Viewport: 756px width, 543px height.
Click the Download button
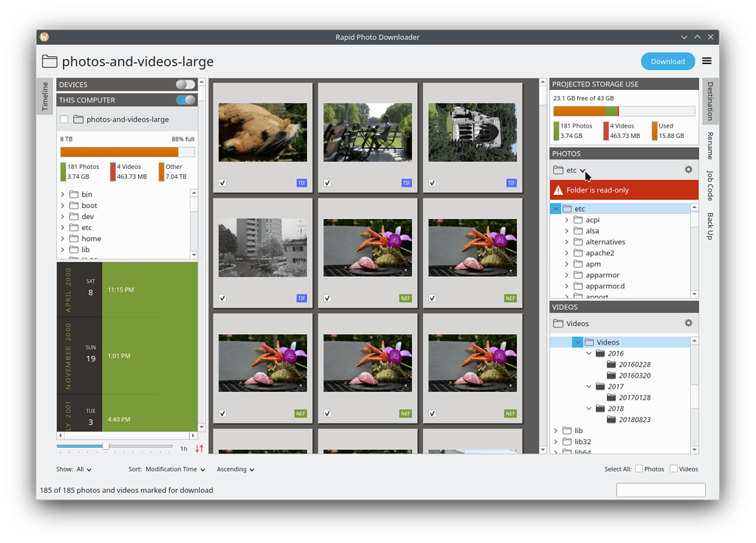coord(667,61)
